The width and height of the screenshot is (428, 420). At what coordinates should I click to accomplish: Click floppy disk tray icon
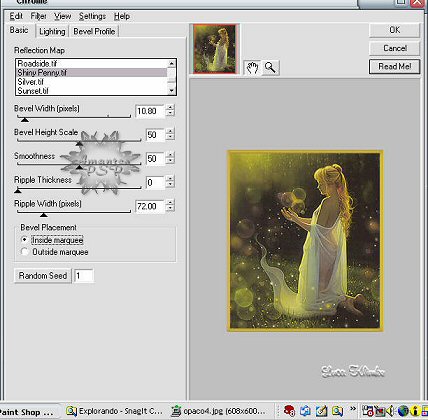tap(368, 411)
